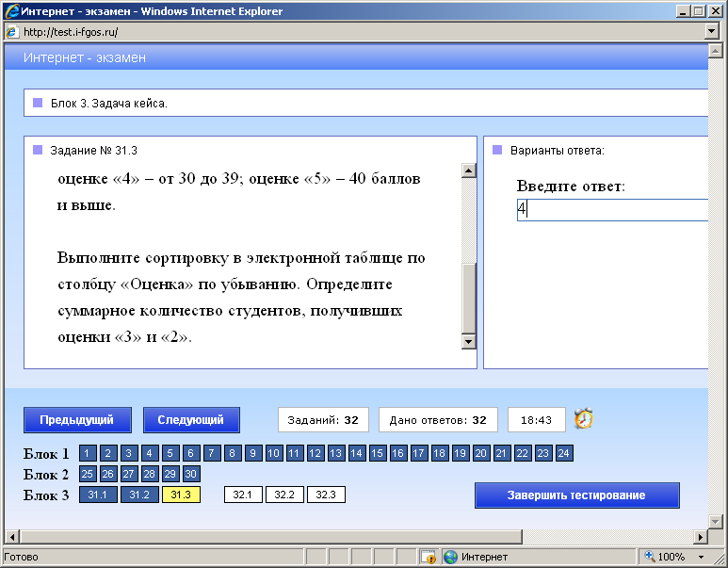Open question 12 in Блок 1

point(315,453)
